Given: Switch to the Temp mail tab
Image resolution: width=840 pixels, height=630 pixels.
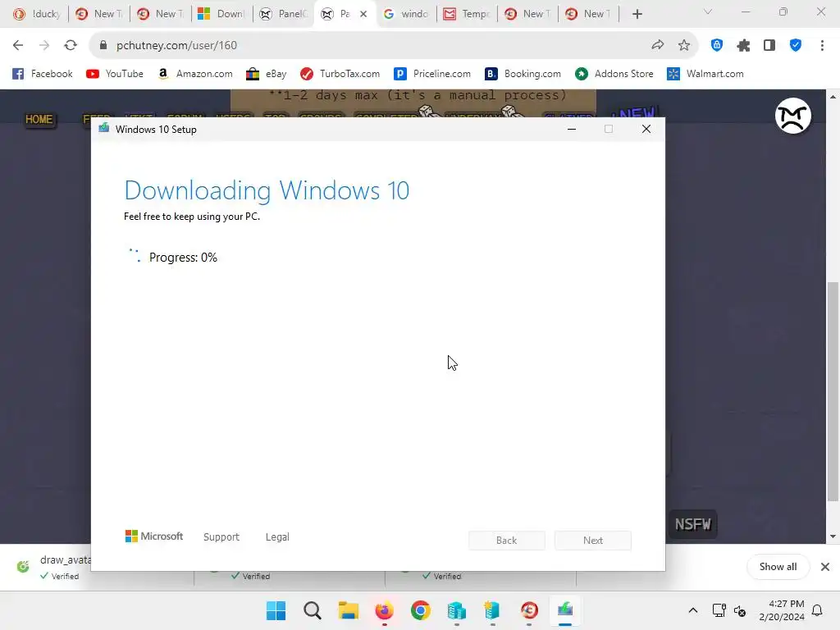Looking at the screenshot, I should tap(467, 14).
